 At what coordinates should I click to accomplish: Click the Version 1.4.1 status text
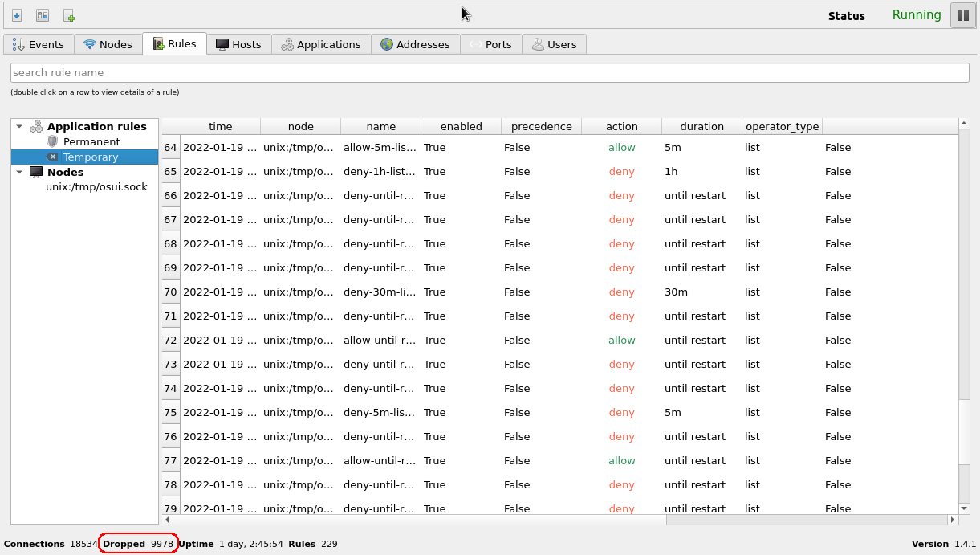click(x=944, y=544)
